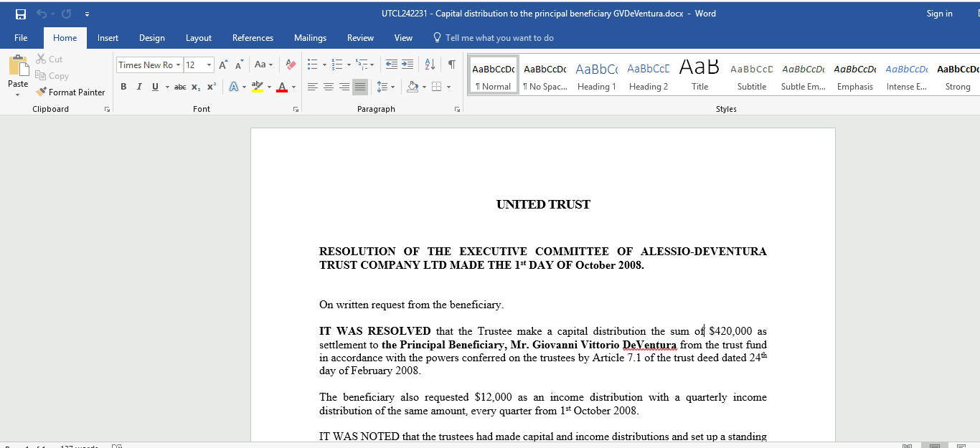Switch to the Layout tab

[199, 38]
